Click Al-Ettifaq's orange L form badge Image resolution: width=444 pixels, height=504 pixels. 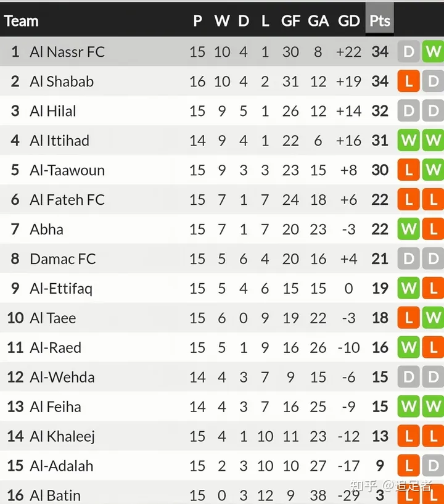pos(433,289)
